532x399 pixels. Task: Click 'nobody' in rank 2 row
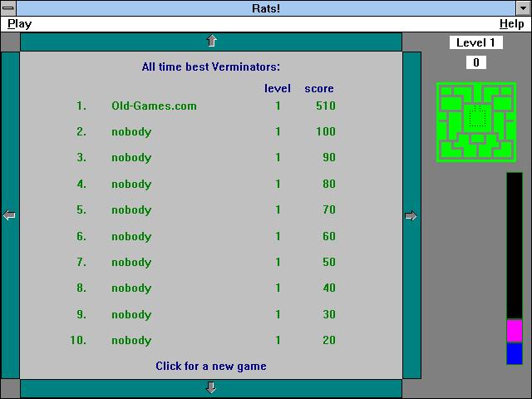click(131, 132)
